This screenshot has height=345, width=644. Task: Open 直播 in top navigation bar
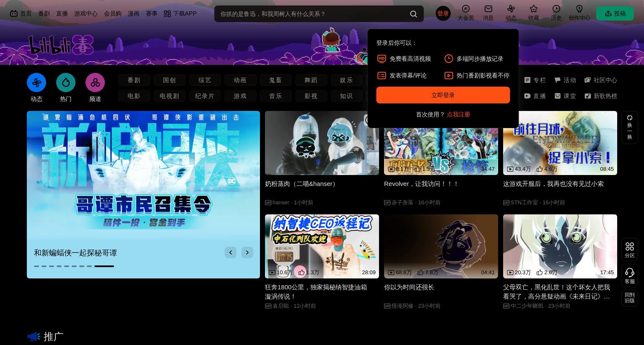point(62,13)
